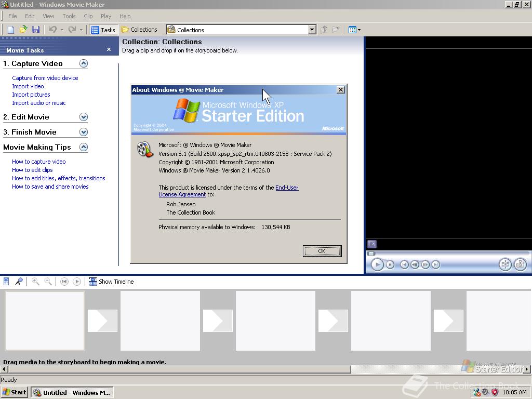Screen dimensions: 532x399
Task: Click the Previous Frame button
Action: coord(415,264)
